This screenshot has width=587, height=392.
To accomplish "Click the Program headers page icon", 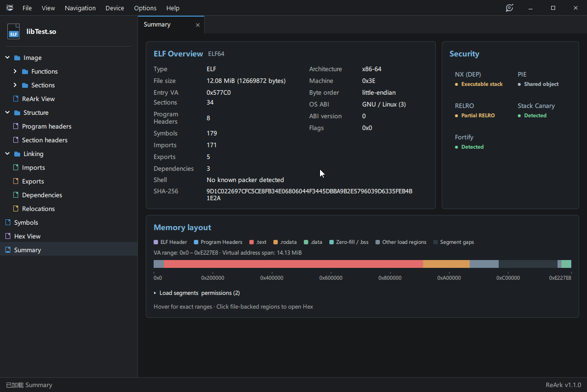I will 16,127.
